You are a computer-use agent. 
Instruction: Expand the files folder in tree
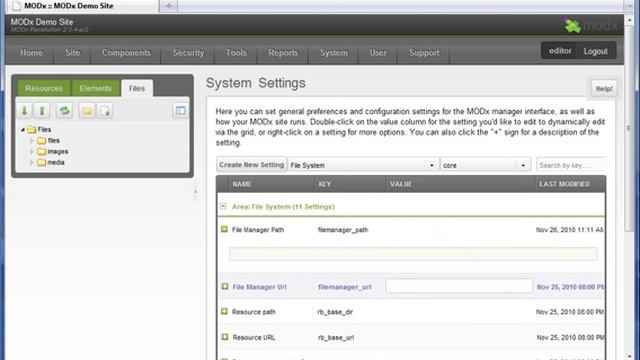(x=32, y=140)
